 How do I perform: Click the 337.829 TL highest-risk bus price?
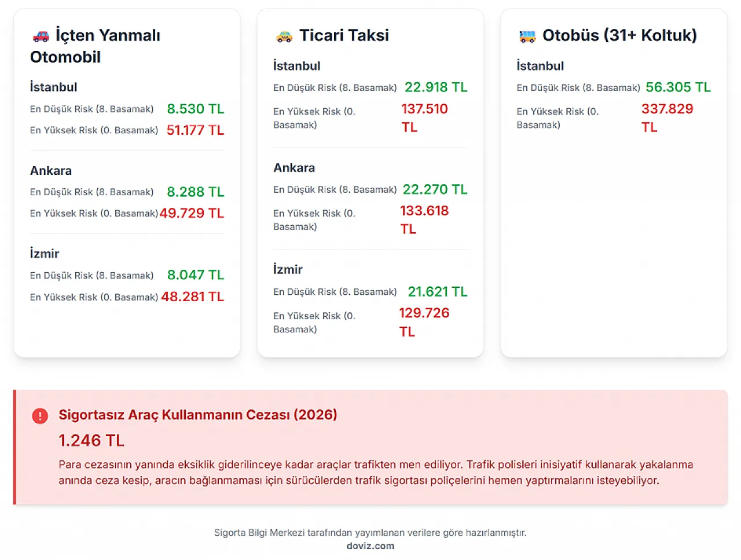tap(667, 118)
